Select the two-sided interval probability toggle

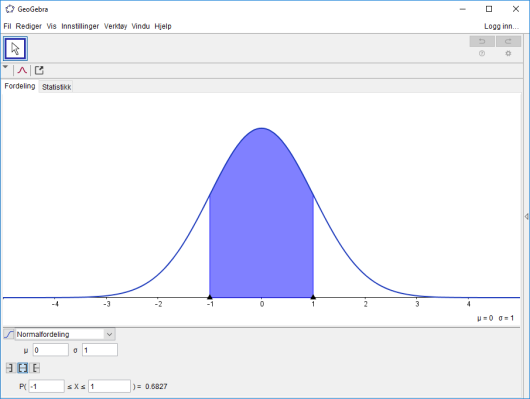click(x=23, y=368)
